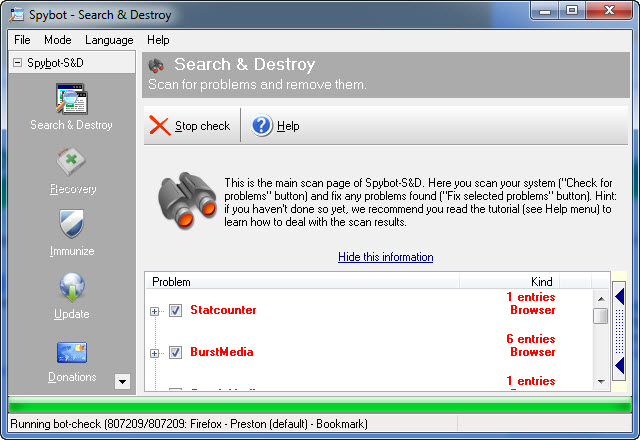
Task: Click the results list scrollbar thumb
Action: pos(601,316)
